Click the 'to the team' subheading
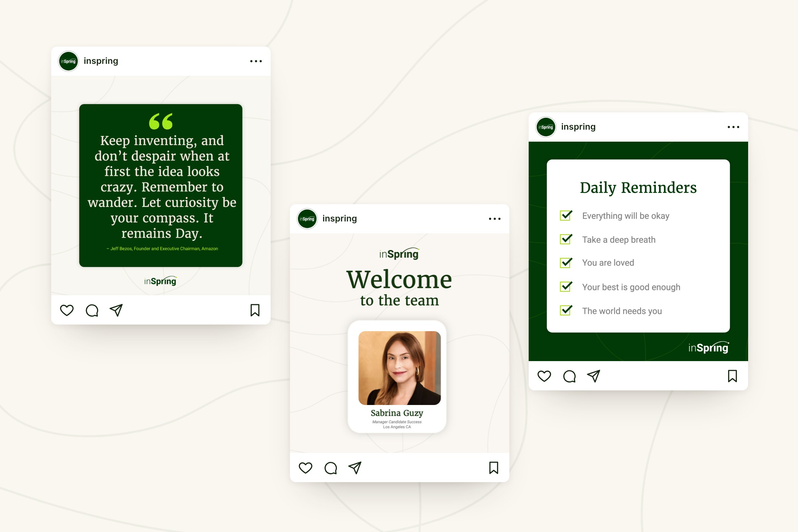 click(399, 300)
